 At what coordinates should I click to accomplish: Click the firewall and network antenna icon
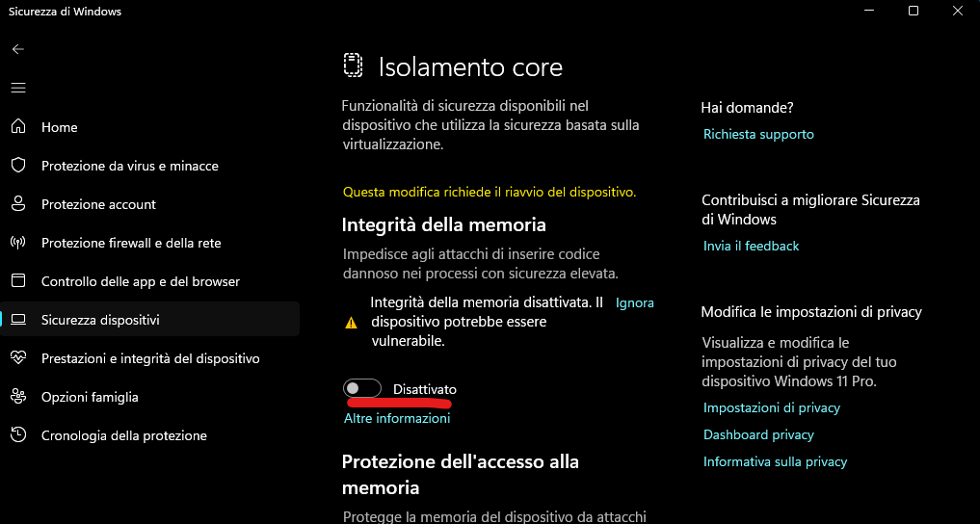coord(18,243)
